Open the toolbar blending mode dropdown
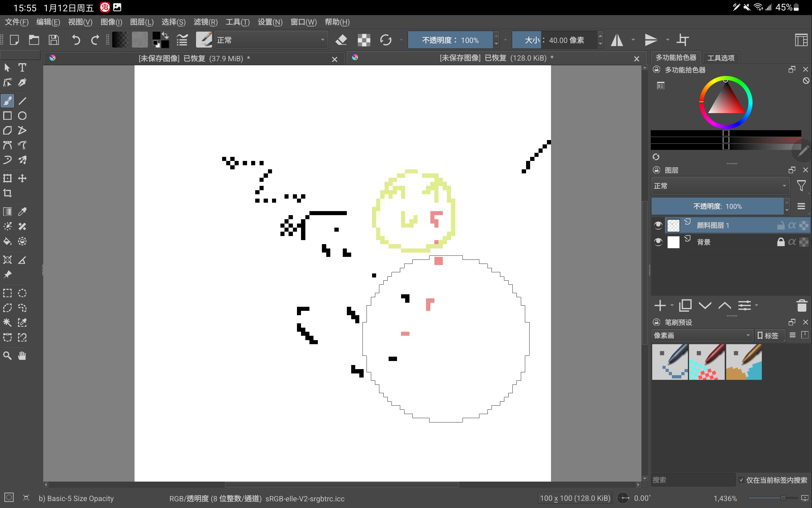812x508 pixels. tap(271, 40)
